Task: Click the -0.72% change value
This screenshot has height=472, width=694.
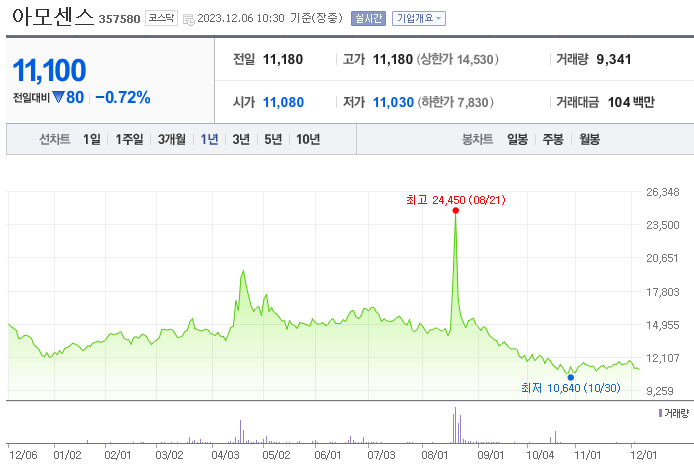Action: tap(123, 97)
